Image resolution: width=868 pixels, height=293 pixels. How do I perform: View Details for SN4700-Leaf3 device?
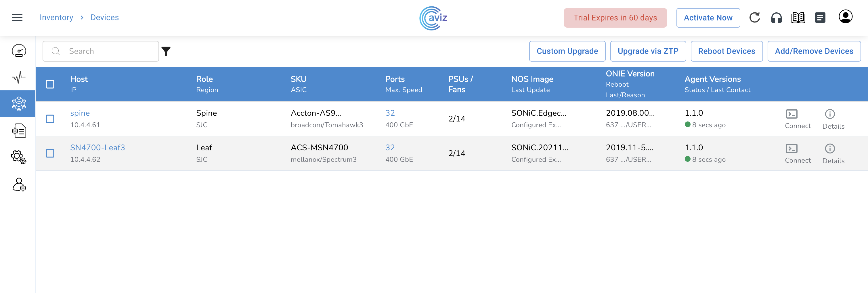tap(833, 154)
